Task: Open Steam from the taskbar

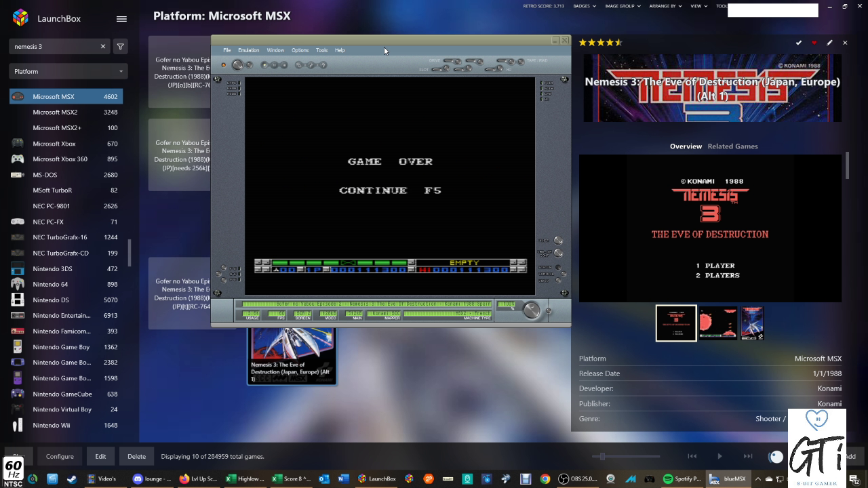Action: click(x=71, y=479)
